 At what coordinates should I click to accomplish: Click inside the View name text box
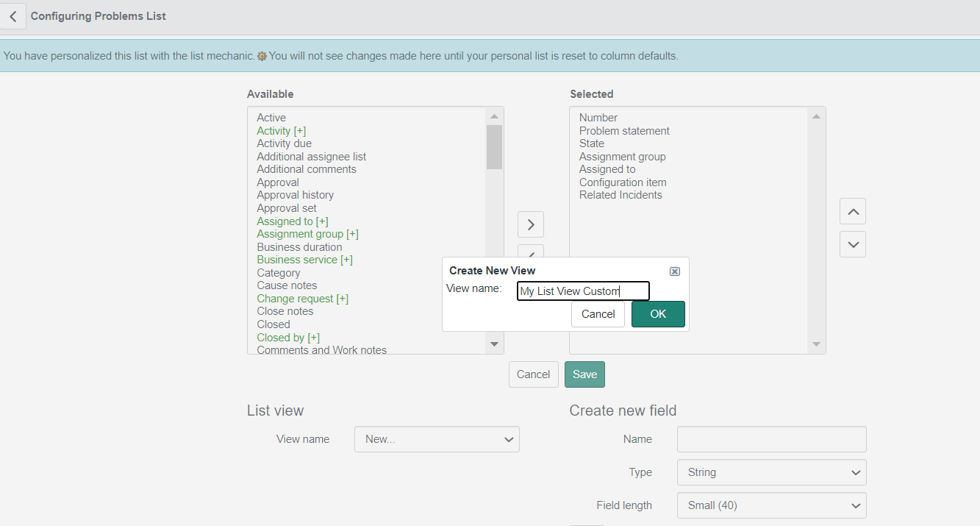point(582,291)
